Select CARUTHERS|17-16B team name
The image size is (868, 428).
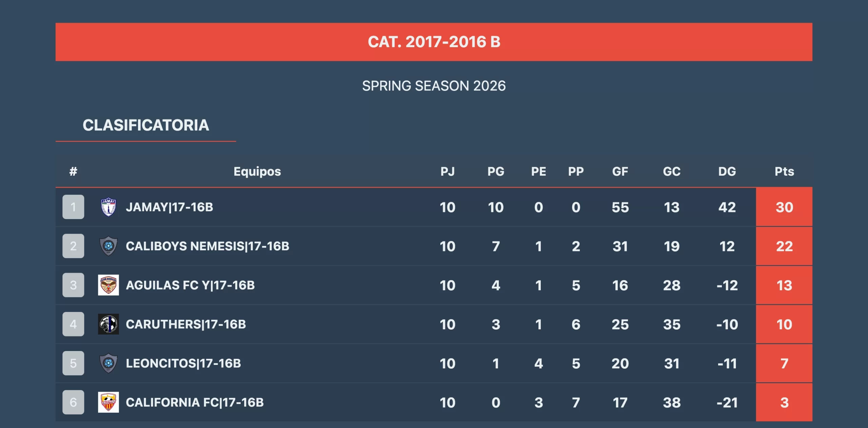coord(186,324)
